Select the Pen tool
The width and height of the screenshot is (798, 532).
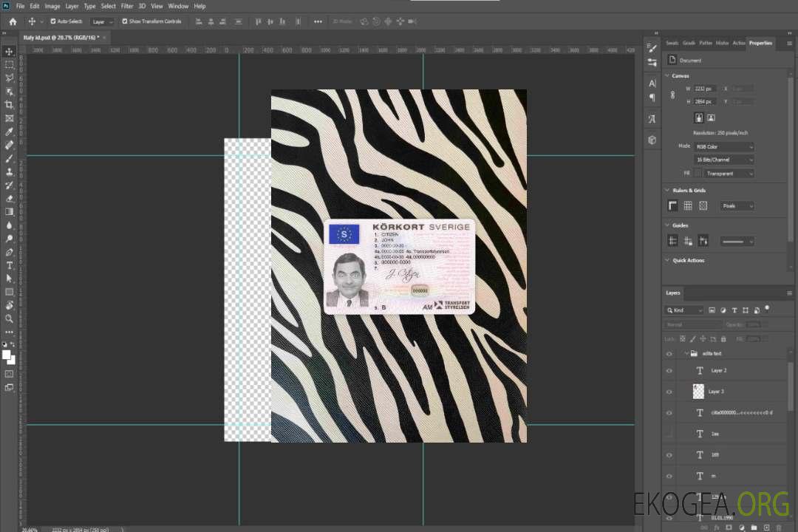[x=9, y=252]
